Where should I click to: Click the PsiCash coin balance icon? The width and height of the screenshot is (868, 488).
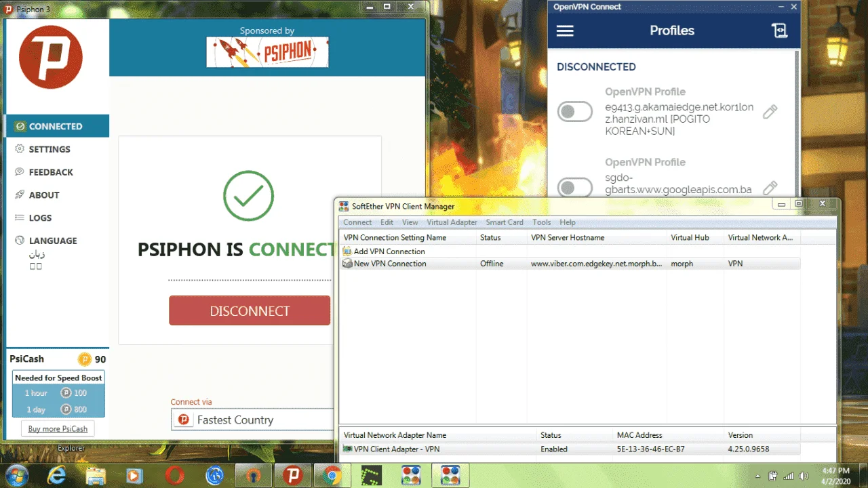85,359
